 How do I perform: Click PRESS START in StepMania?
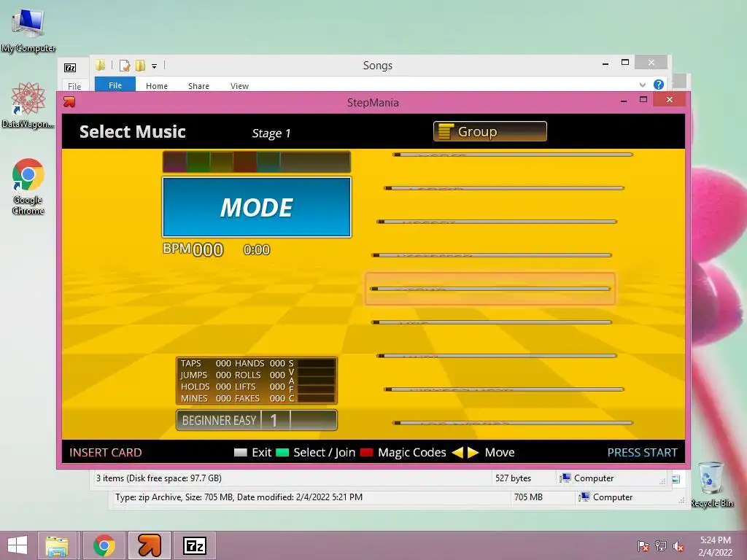(642, 452)
